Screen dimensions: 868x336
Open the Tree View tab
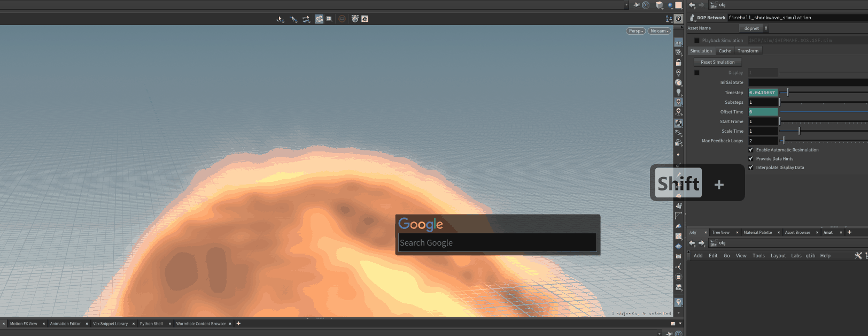click(x=720, y=232)
